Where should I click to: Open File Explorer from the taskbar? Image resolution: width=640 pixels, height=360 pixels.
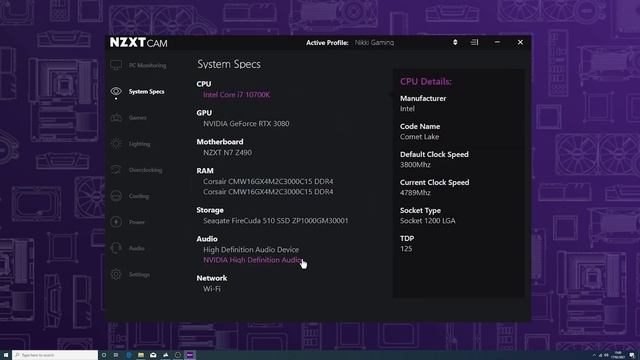141,355
